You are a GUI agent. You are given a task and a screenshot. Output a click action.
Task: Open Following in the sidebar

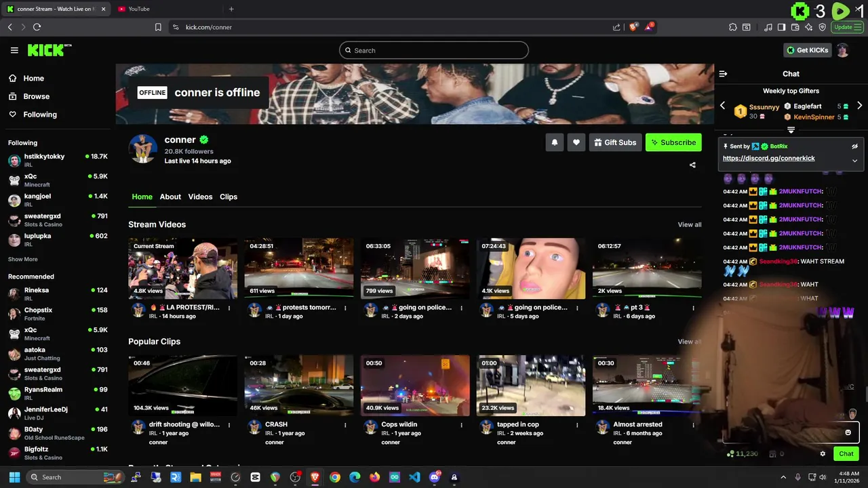tap(40, 115)
